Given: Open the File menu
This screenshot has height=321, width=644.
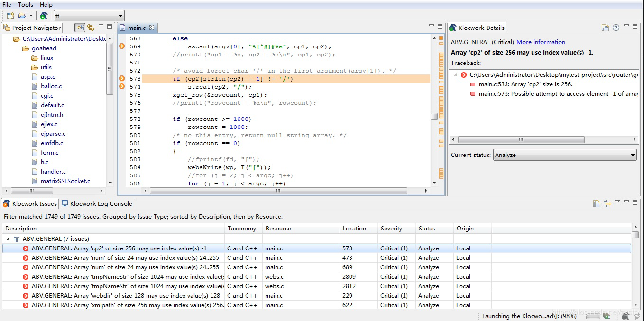Looking at the screenshot, I should (x=7, y=4).
